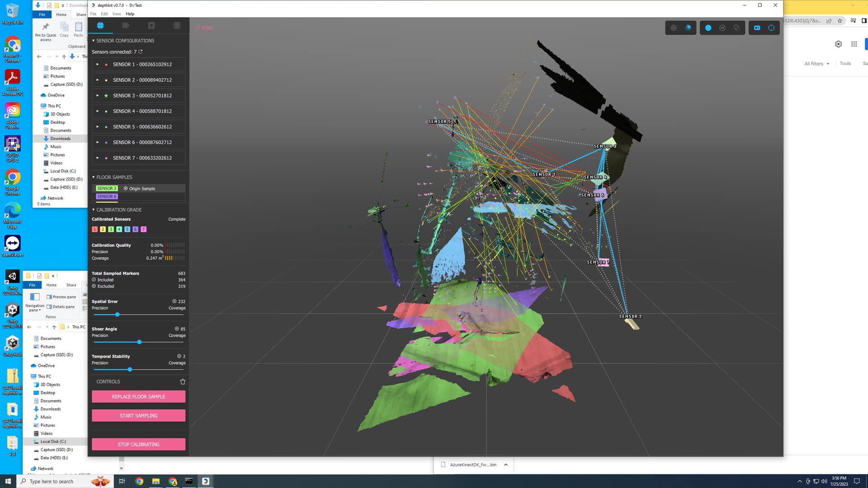Expand SENSOR 1 - 000265102912 row
Viewport: 868px width, 488px height.
(x=97, y=65)
